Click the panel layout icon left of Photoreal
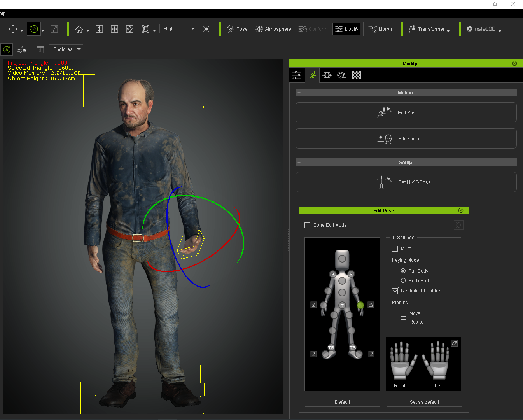This screenshot has height=420, width=523. coord(40,49)
